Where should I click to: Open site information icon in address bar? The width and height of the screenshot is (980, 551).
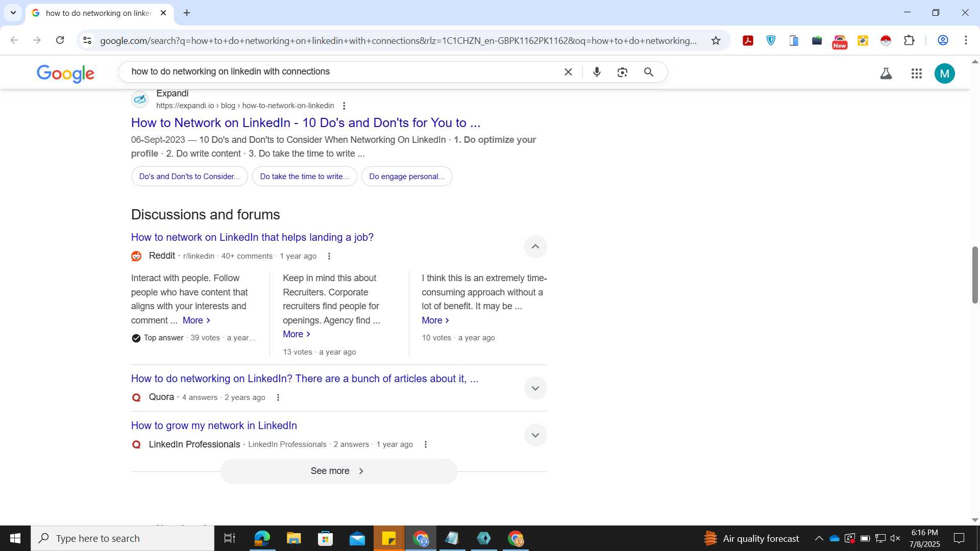87,40
